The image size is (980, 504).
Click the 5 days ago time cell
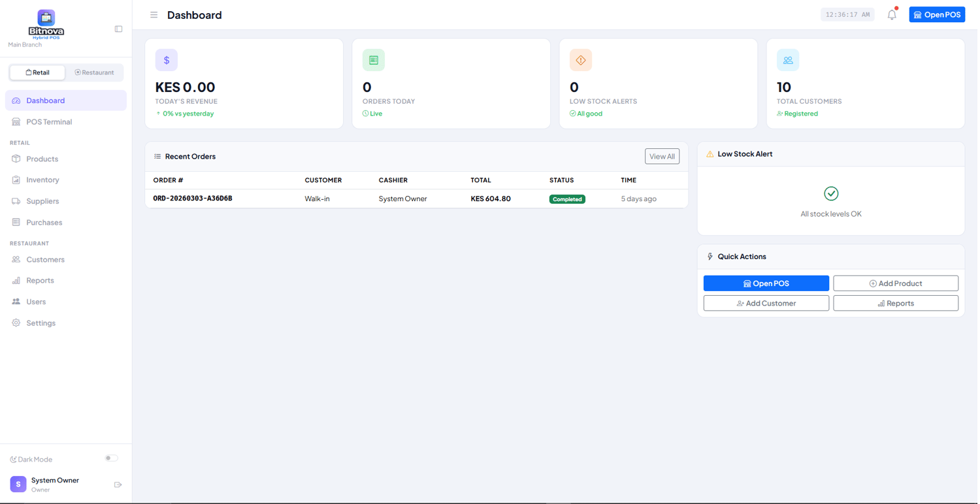point(638,198)
